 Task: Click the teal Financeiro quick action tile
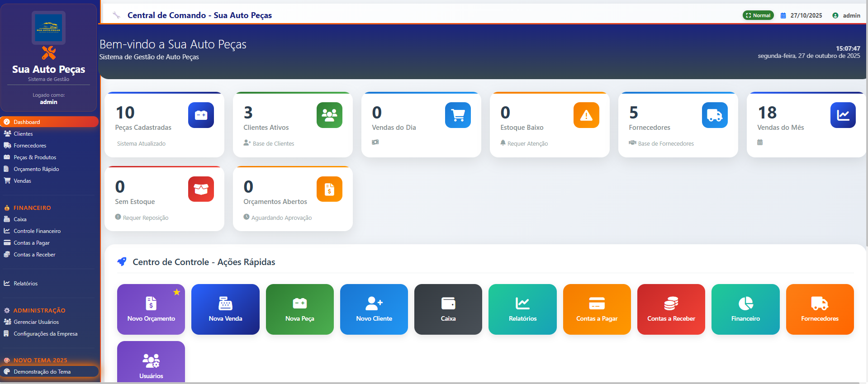[745, 309]
